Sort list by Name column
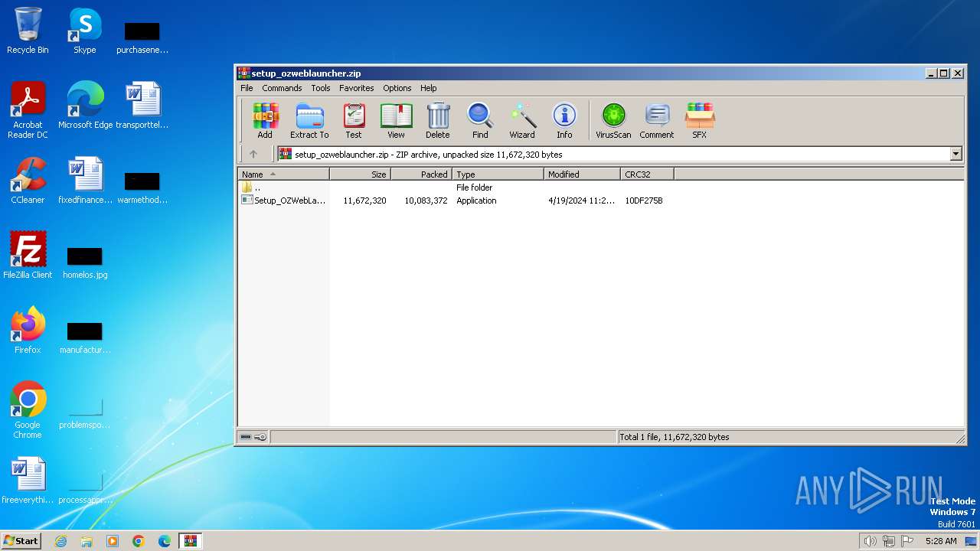 click(283, 174)
